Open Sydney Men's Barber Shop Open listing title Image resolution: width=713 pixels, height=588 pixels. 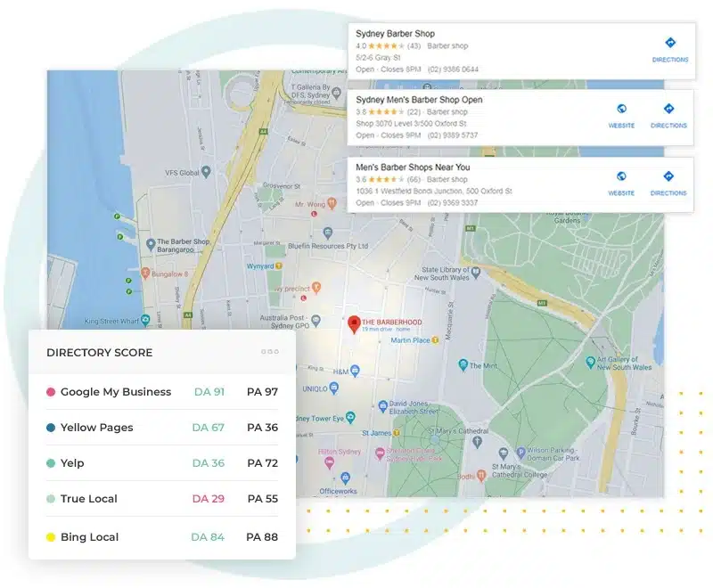pyautogui.click(x=419, y=100)
